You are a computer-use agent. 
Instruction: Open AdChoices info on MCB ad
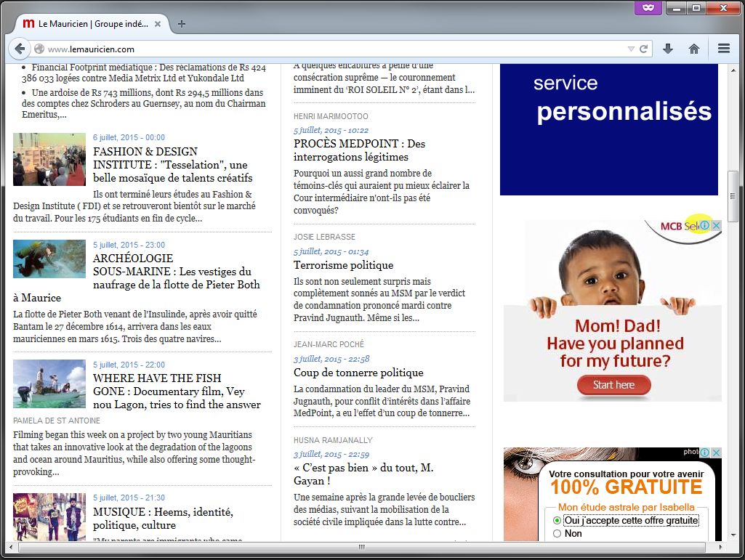click(x=705, y=226)
